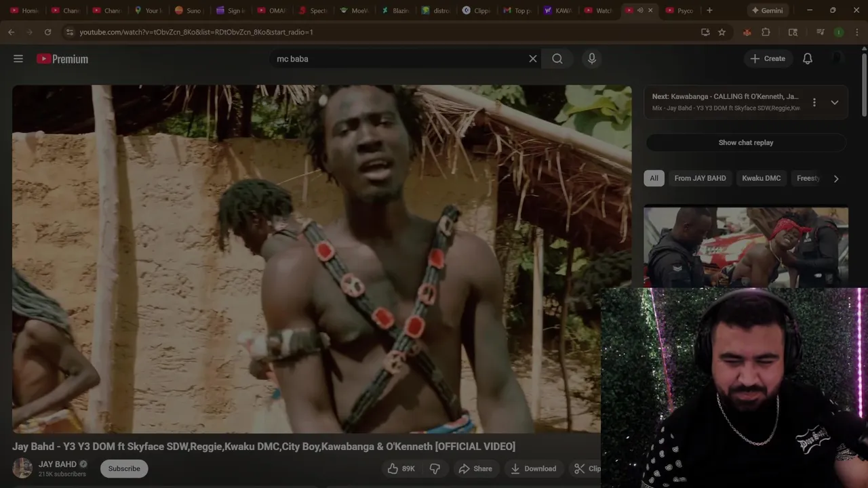Open Gemini in Chrome
Viewport: 868px width, 488px height.
[767, 10]
